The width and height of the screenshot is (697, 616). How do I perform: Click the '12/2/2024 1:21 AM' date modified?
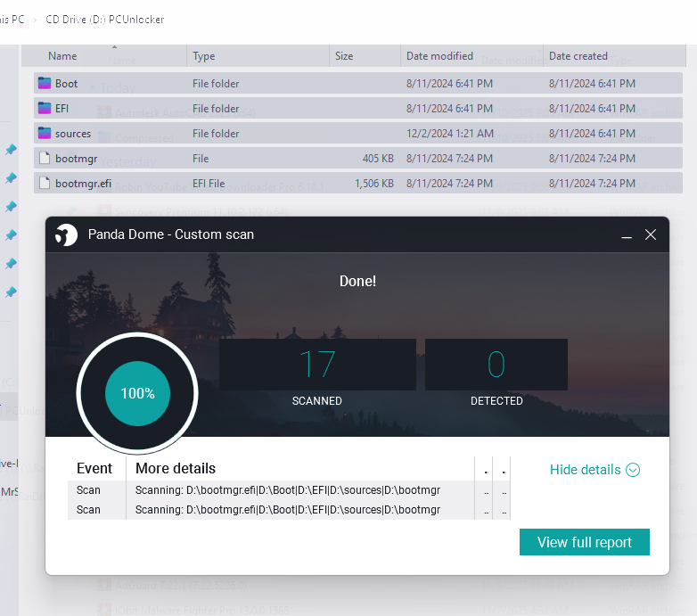450,134
